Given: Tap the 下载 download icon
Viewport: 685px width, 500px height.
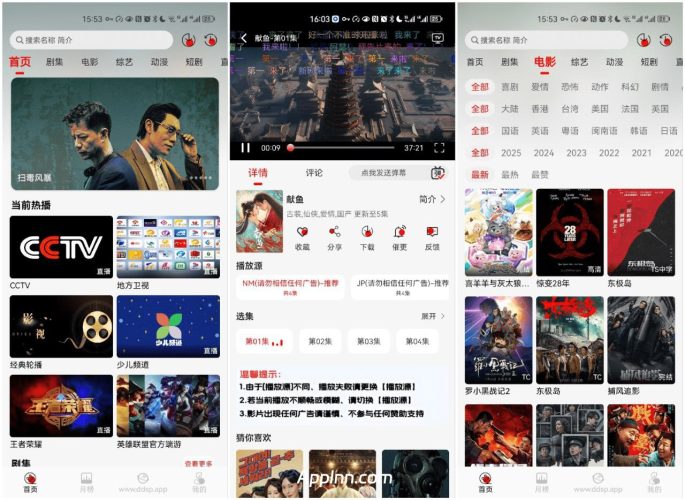Looking at the screenshot, I should (x=367, y=231).
